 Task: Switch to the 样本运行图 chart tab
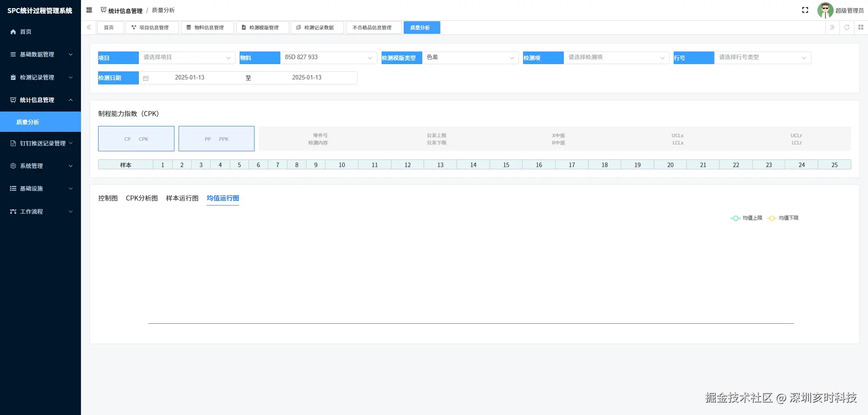tap(182, 198)
